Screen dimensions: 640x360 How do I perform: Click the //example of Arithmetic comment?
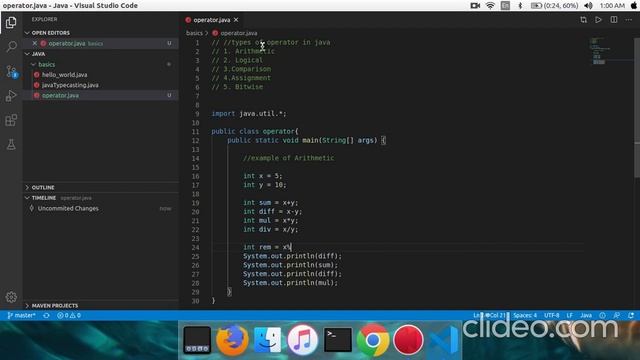point(288,158)
